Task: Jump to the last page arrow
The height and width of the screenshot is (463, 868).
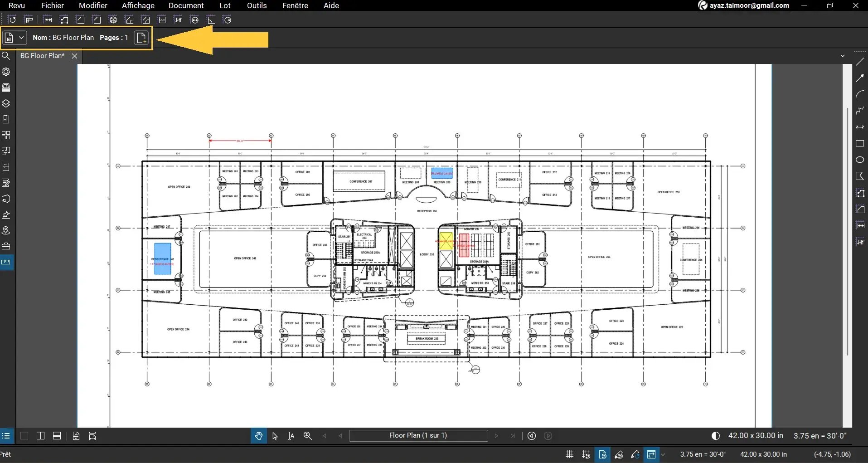Action: (512, 435)
